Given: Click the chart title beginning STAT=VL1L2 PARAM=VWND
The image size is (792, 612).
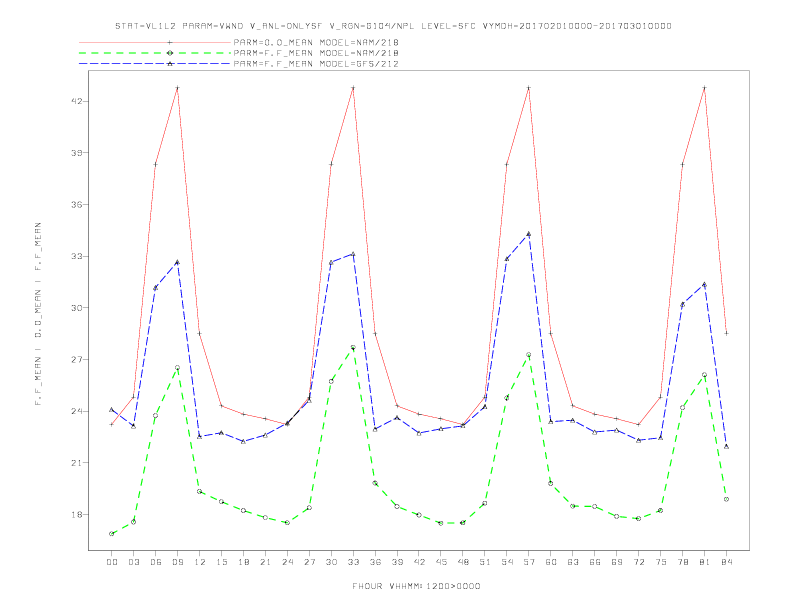Looking at the screenshot, I should [393, 26].
